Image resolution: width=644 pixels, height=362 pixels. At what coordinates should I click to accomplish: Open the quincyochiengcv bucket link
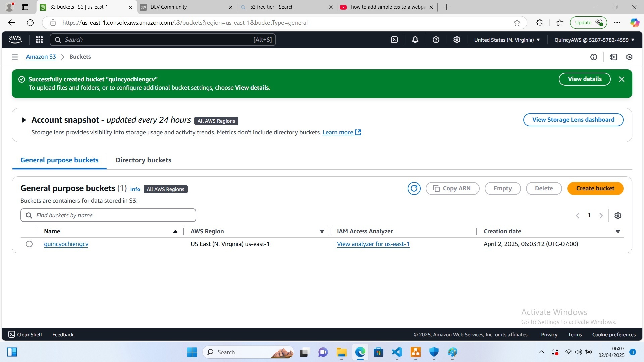66,244
